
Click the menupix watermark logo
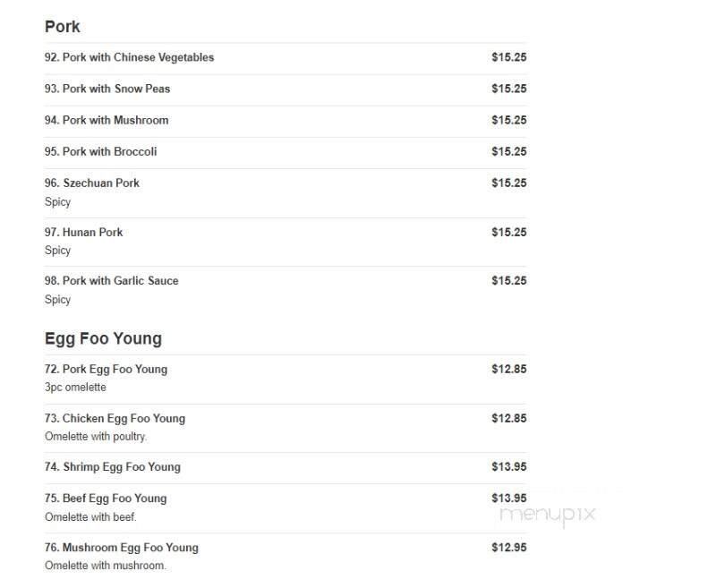point(547,514)
